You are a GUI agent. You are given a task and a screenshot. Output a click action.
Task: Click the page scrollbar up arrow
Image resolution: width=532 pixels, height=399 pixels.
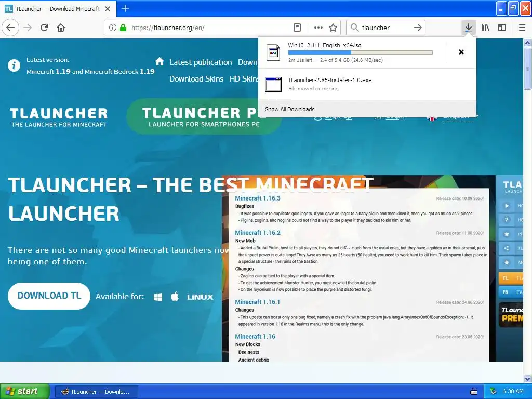tap(527, 43)
